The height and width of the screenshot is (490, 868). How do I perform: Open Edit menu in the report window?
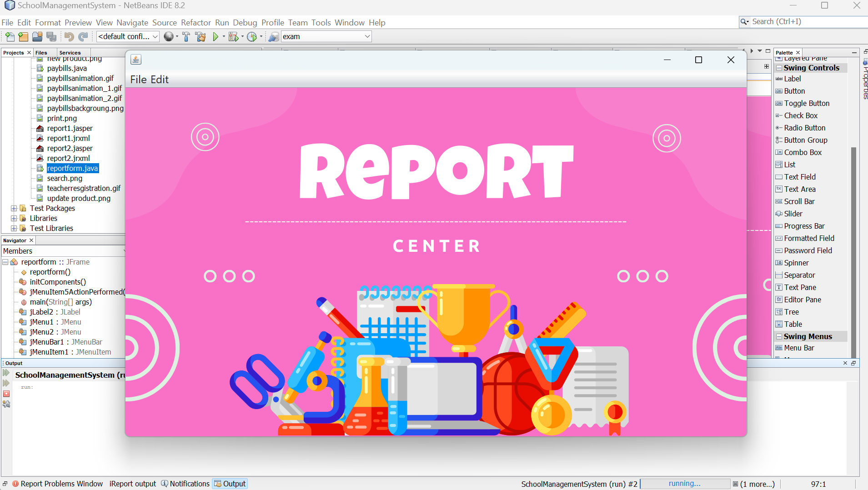[x=160, y=80]
